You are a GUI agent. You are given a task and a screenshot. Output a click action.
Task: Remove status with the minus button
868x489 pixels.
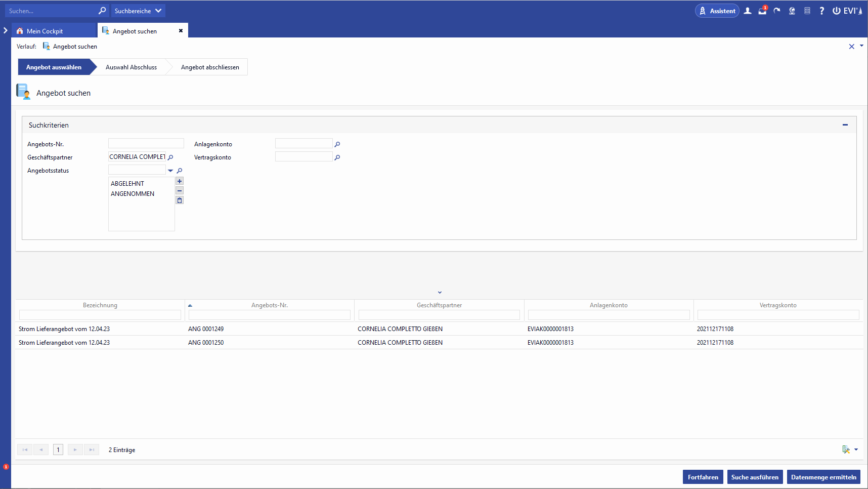(x=180, y=191)
